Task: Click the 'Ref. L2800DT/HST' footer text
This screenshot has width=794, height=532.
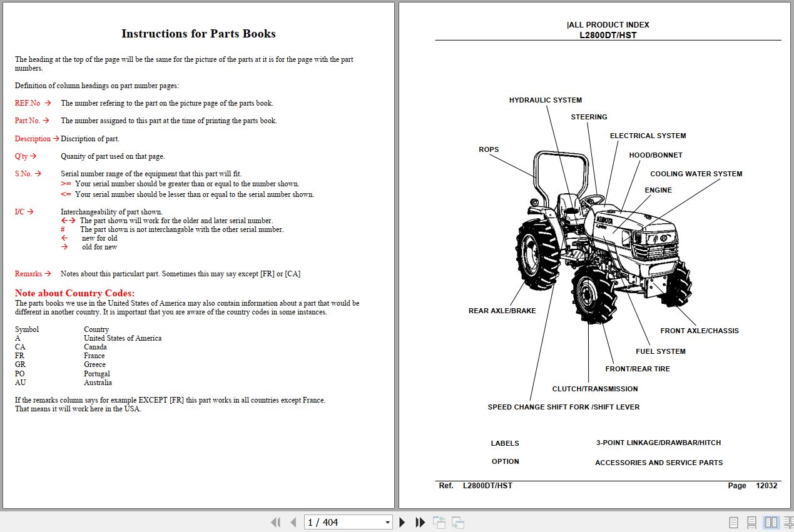Action: point(476,486)
